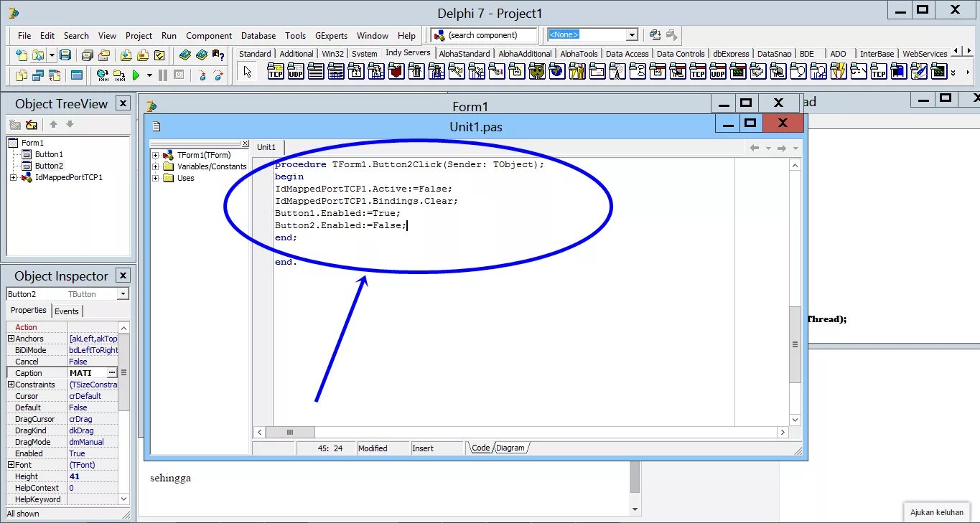Click the Step Over debug icon
980x523 pixels.
coord(218,75)
